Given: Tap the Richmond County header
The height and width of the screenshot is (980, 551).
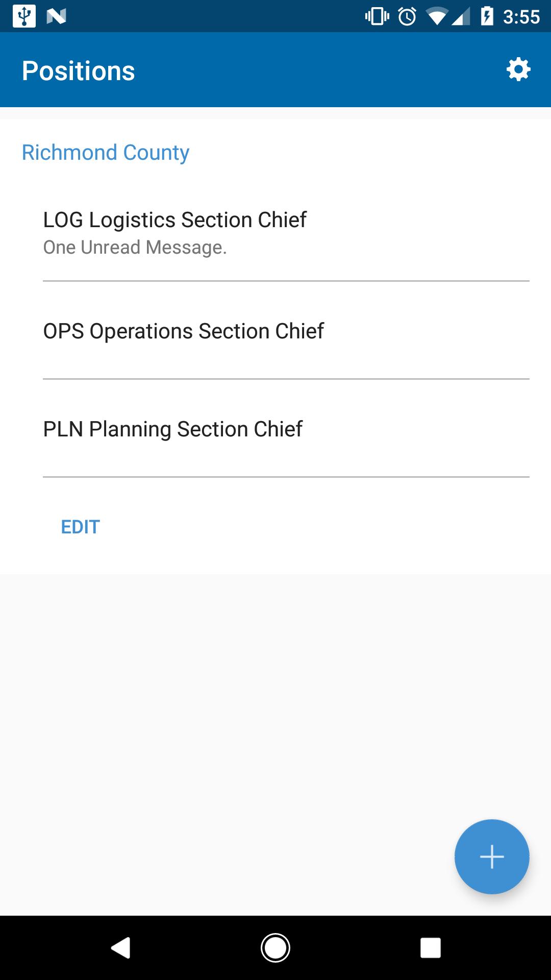Looking at the screenshot, I should (106, 153).
